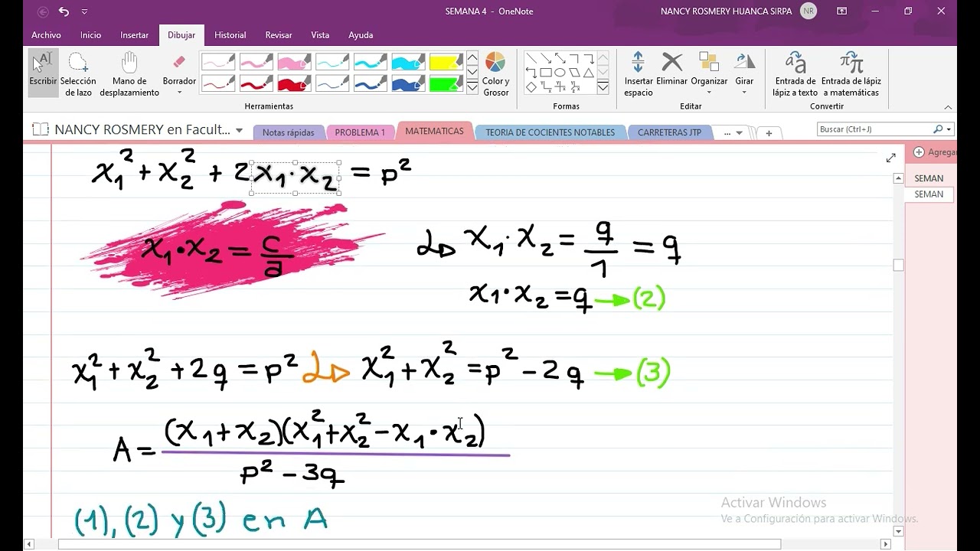Open the CARRETERAS JTP section tab

pos(669,132)
